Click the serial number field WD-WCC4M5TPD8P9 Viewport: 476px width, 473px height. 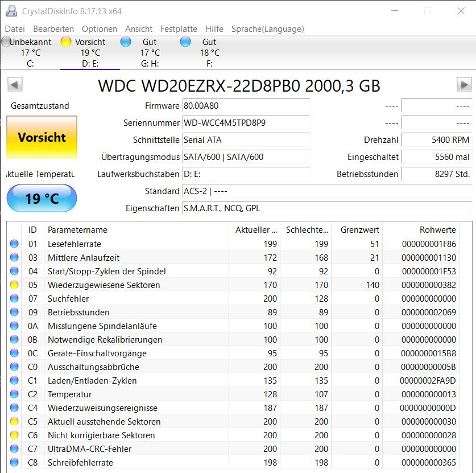[x=246, y=123]
